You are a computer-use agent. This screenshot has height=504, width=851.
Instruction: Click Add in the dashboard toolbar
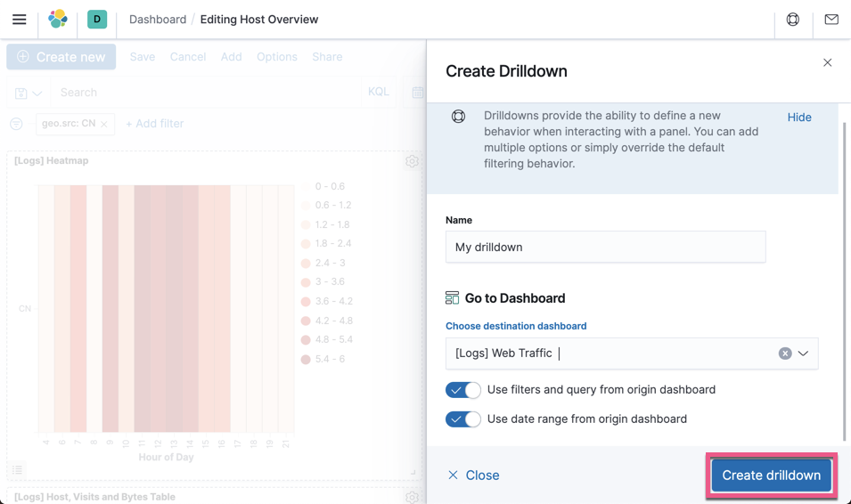pyautogui.click(x=231, y=57)
